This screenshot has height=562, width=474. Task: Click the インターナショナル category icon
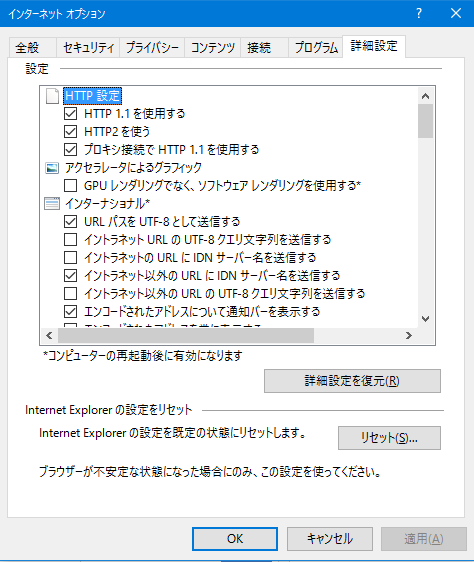pyautogui.click(x=52, y=204)
